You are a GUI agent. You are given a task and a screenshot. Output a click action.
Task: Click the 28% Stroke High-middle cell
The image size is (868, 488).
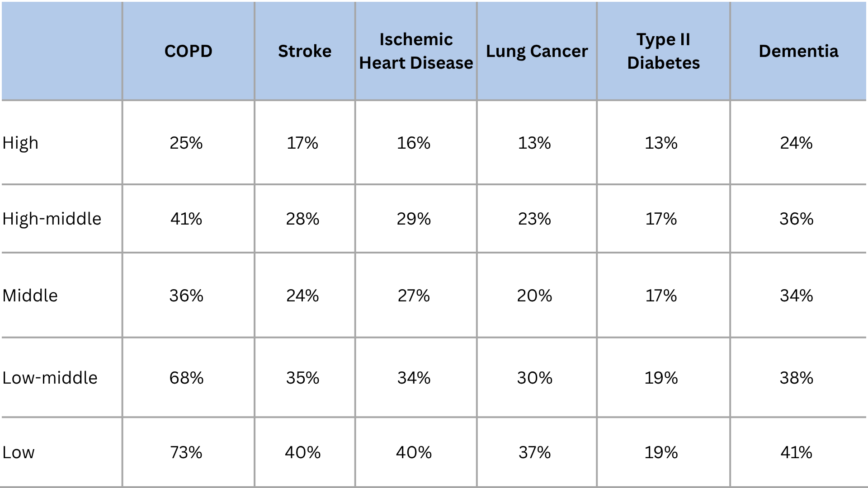tap(302, 219)
